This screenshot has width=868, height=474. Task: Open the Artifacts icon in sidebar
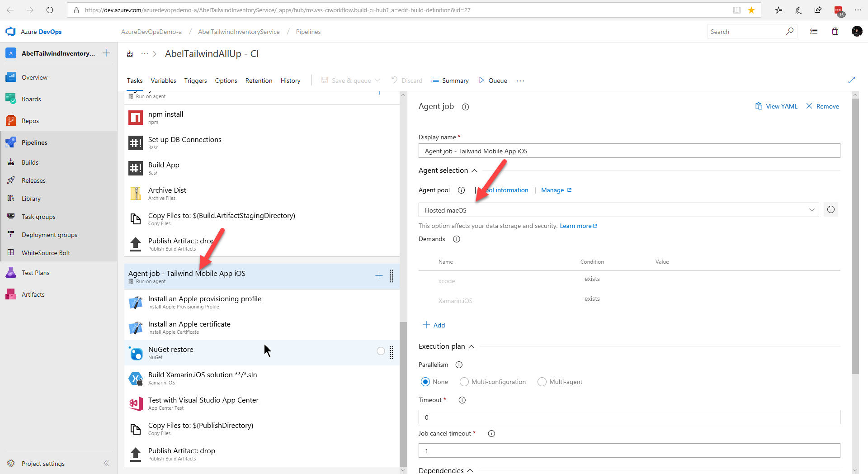(x=11, y=294)
